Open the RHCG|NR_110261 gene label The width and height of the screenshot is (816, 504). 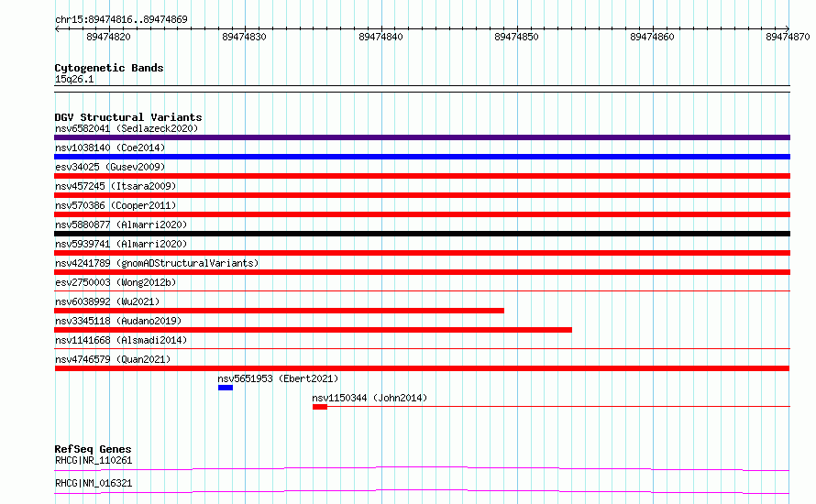click(94, 460)
